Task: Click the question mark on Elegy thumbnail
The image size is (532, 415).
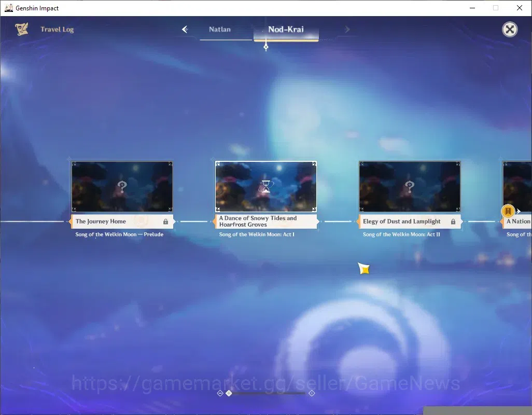Action: tap(410, 187)
